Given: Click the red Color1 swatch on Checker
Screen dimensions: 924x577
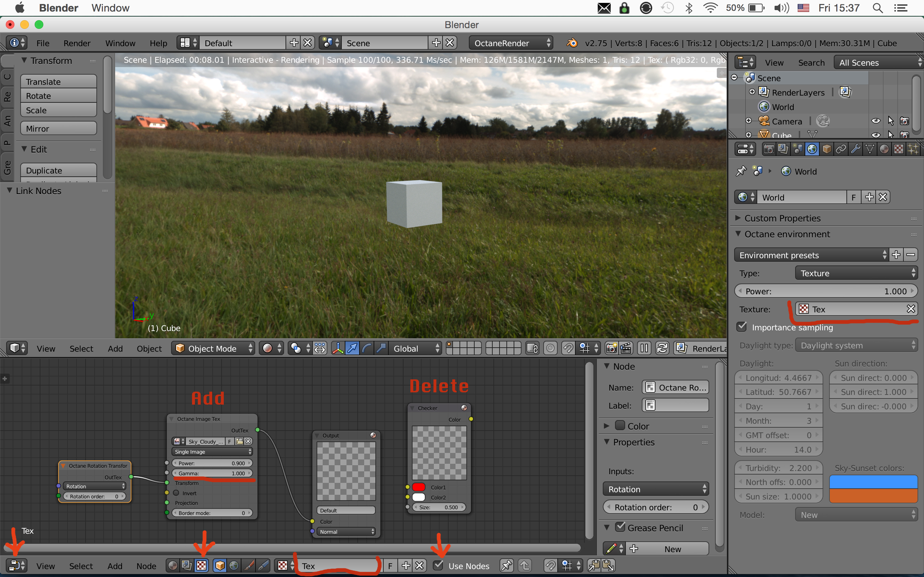Looking at the screenshot, I should click(419, 487).
